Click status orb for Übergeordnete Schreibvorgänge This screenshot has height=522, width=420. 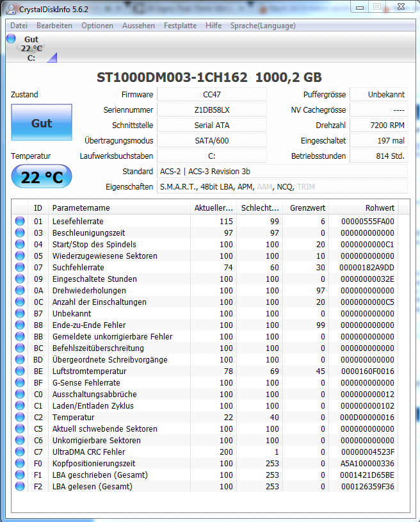20,359
